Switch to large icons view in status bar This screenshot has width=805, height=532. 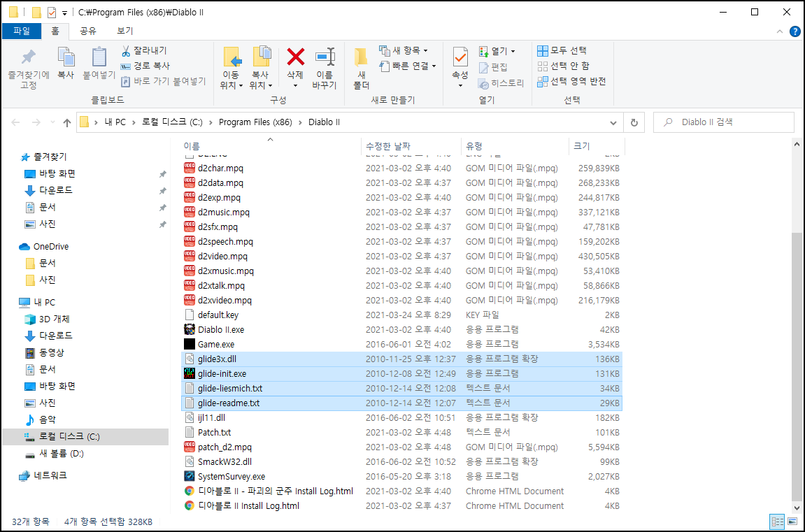(x=792, y=522)
